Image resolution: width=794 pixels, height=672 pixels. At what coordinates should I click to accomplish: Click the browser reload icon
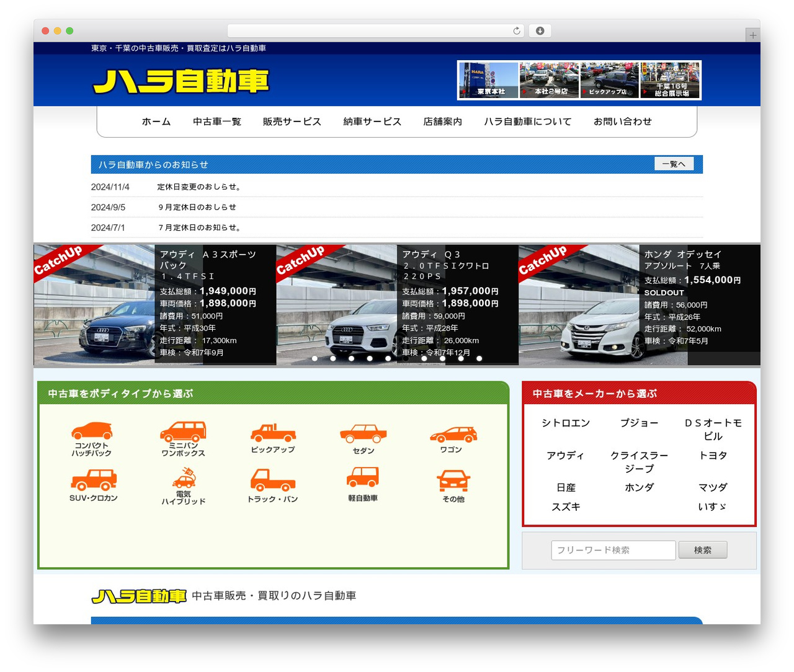click(517, 31)
